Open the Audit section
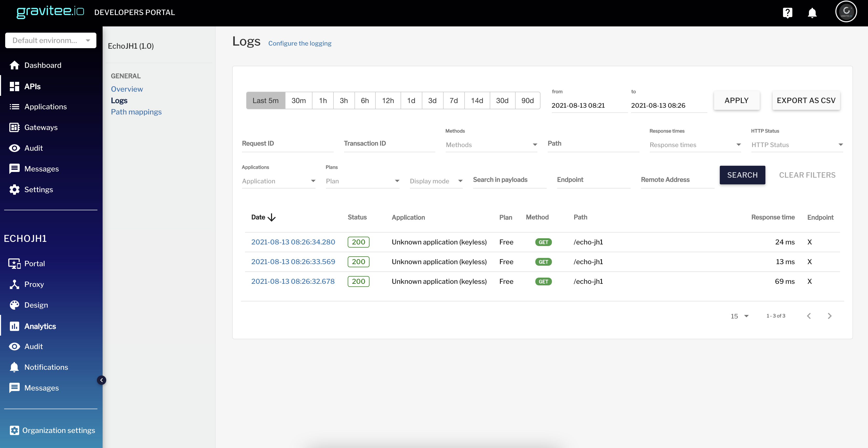The width and height of the screenshot is (868, 448). point(33,148)
